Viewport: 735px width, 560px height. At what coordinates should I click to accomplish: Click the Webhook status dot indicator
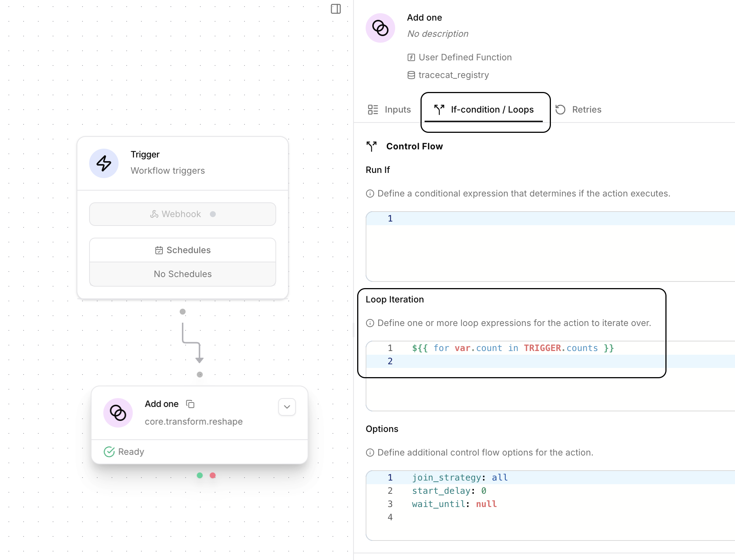[213, 214]
